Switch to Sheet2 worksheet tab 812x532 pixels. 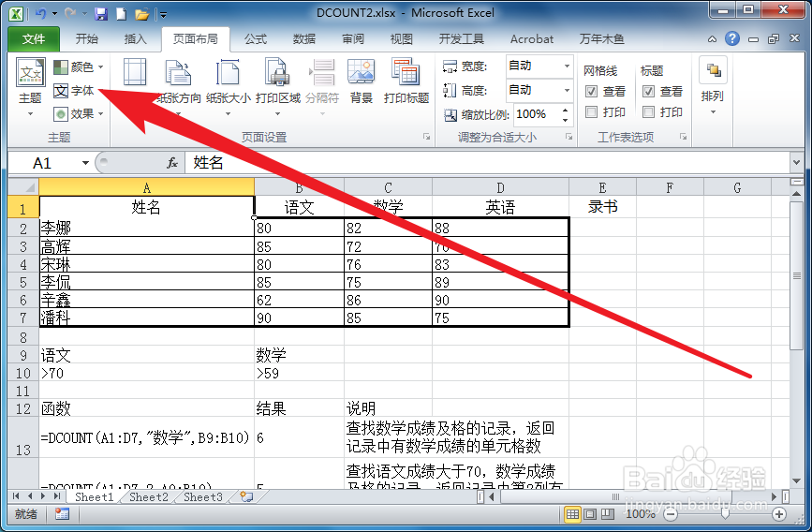tap(149, 496)
